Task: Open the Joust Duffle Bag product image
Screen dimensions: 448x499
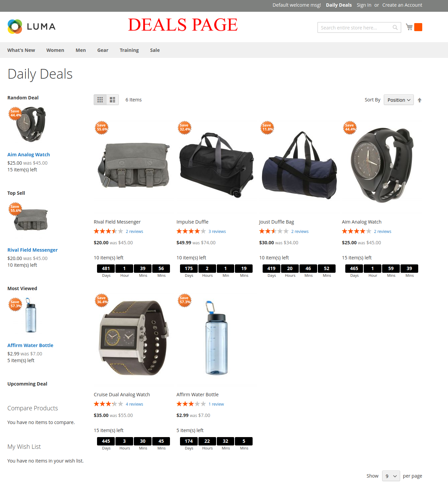Action: pos(299,165)
